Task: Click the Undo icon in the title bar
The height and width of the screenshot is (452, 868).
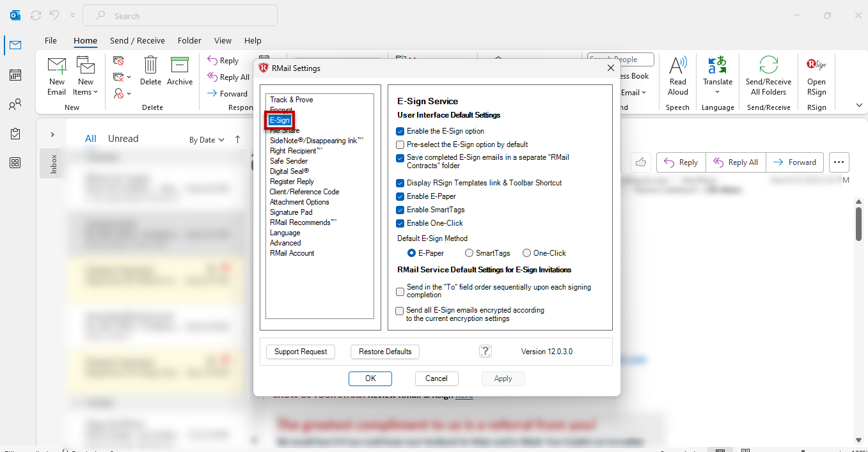Action: click(x=54, y=15)
